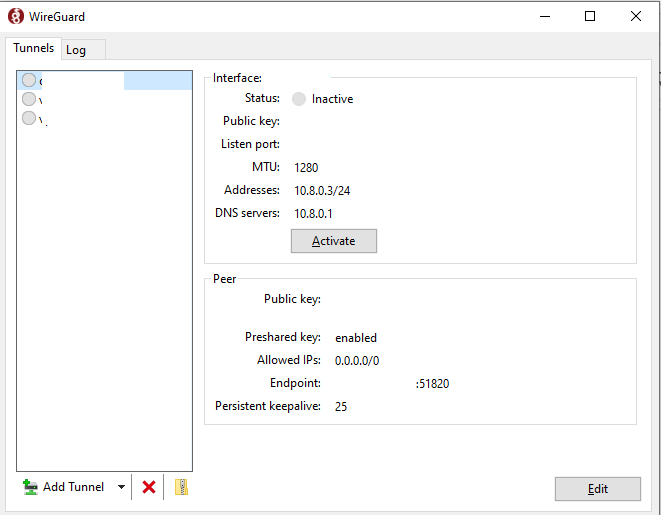Click the Add Tunnel button
This screenshot has height=515, width=661.
[x=63, y=487]
